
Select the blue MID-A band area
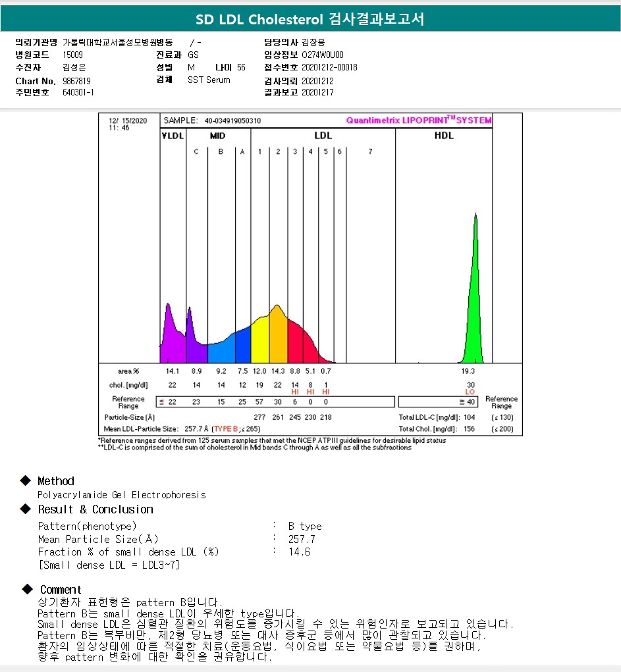tap(243, 347)
